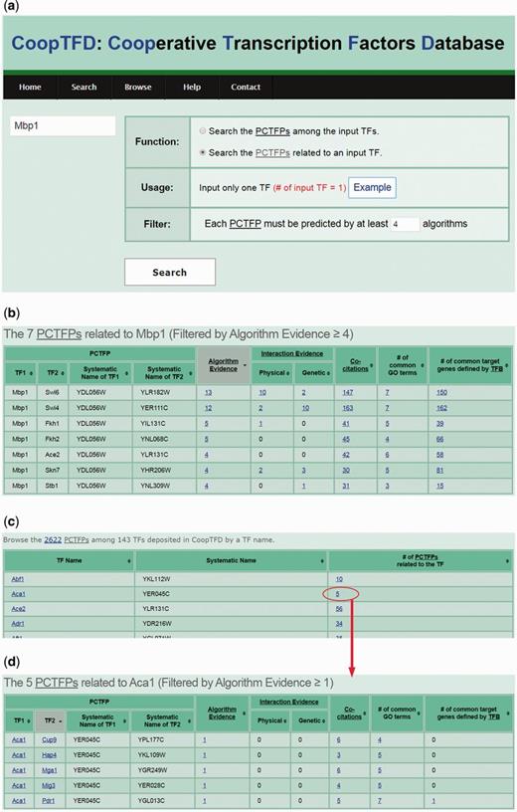Open co-citations 147 for Mbp1-Swi6
Screen dimensions: 517x812
tap(347, 392)
